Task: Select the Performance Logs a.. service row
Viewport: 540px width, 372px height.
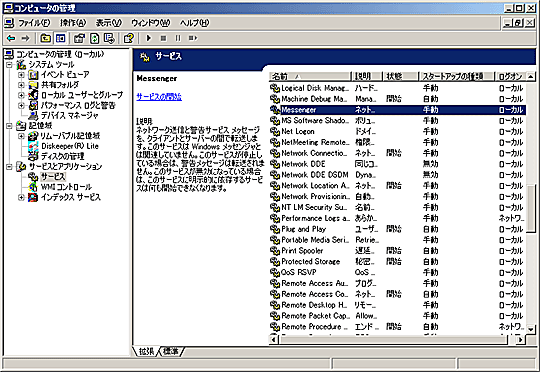Action: (x=397, y=218)
